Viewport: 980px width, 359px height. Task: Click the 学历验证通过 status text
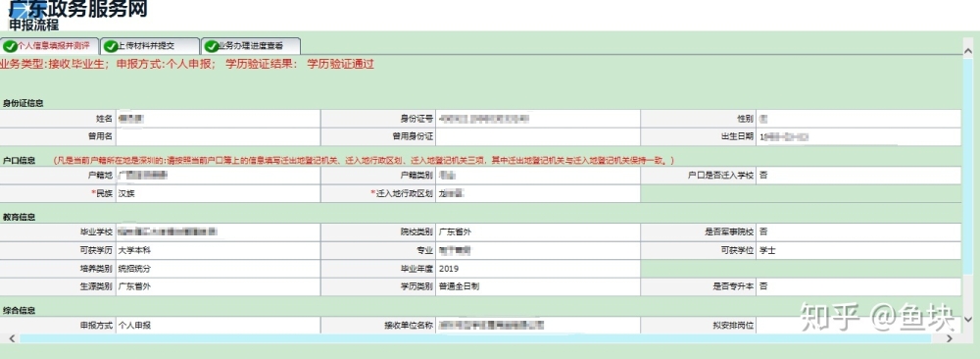[x=341, y=64]
